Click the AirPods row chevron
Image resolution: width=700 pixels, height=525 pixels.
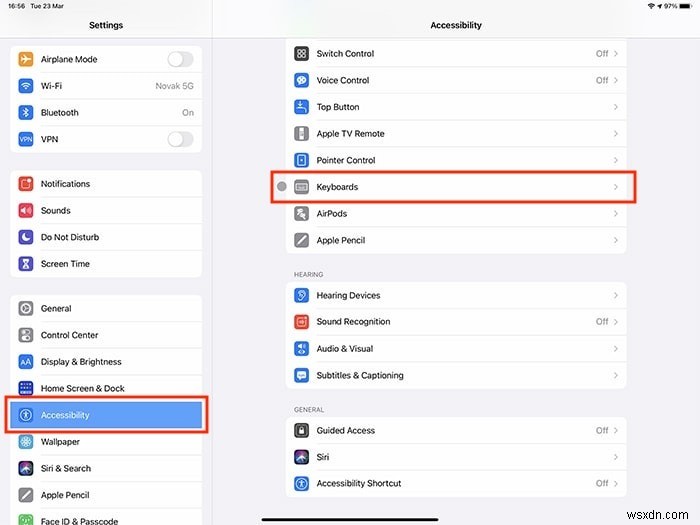pos(616,213)
